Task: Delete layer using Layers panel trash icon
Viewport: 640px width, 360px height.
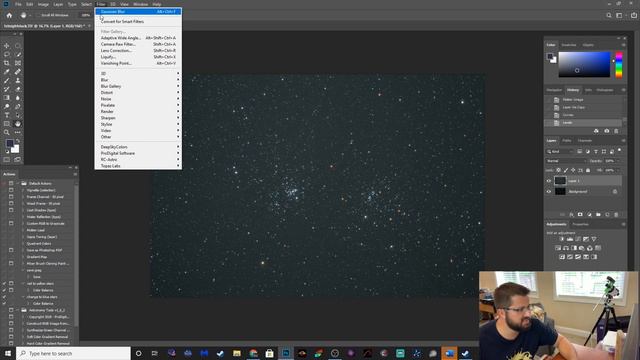Action: click(616, 214)
